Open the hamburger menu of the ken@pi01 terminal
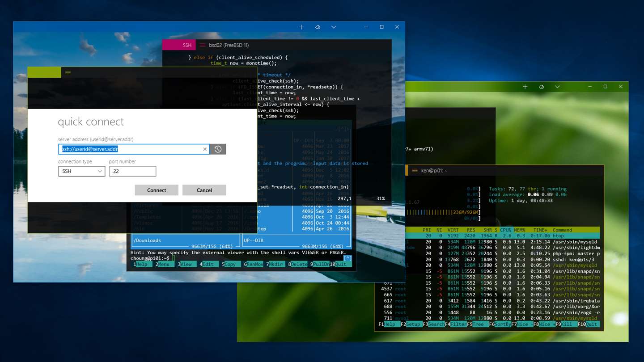644x362 pixels. (x=415, y=171)
